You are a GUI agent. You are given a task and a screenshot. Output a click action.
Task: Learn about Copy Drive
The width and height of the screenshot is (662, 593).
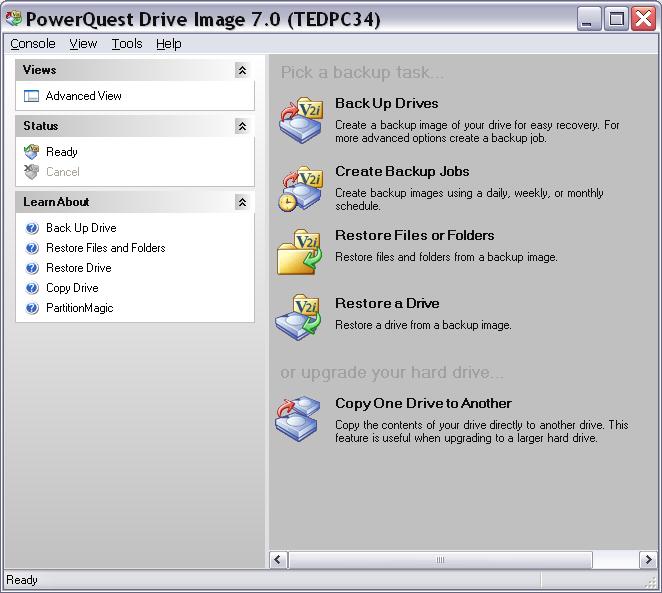click(x=72, y=288)
